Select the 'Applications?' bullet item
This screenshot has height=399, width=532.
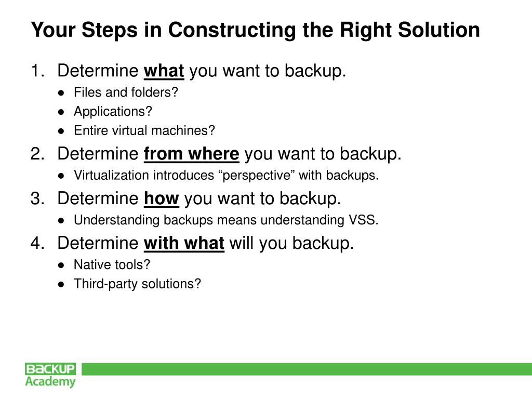pyautogui.click(x=113, y=111)
